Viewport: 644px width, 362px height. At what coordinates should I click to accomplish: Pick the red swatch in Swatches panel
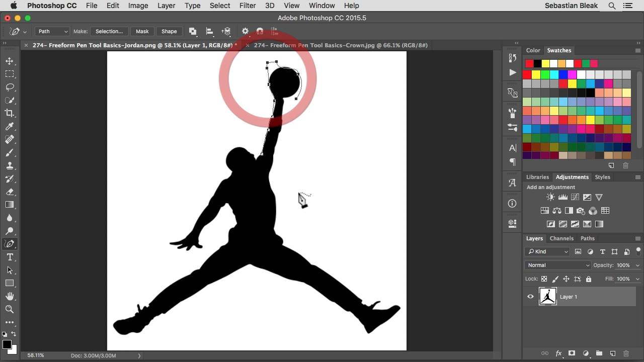[527, 74]
